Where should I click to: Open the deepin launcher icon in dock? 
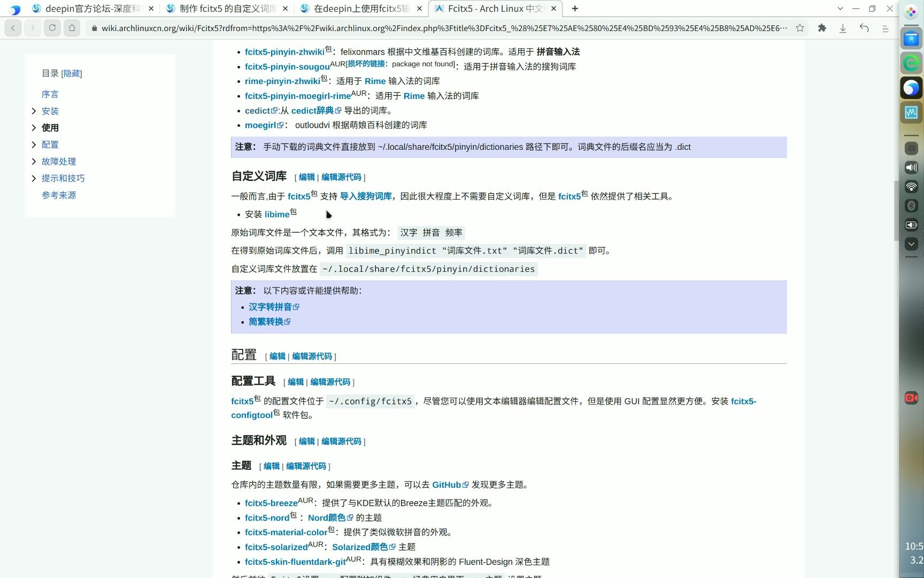tap(911, 12)
